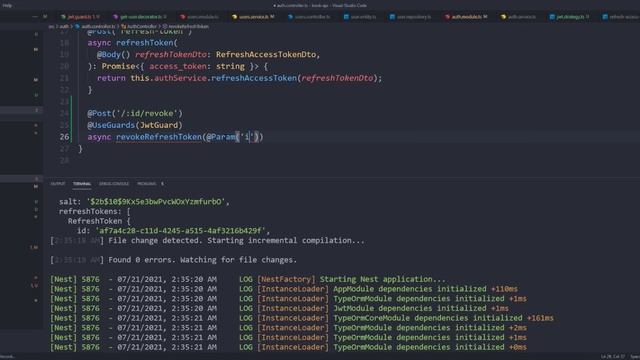Click the refreshToken method name on line 18

click(144, 43)
